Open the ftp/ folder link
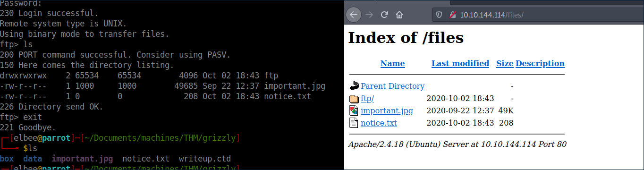644x170 pixels. point(367,98)
